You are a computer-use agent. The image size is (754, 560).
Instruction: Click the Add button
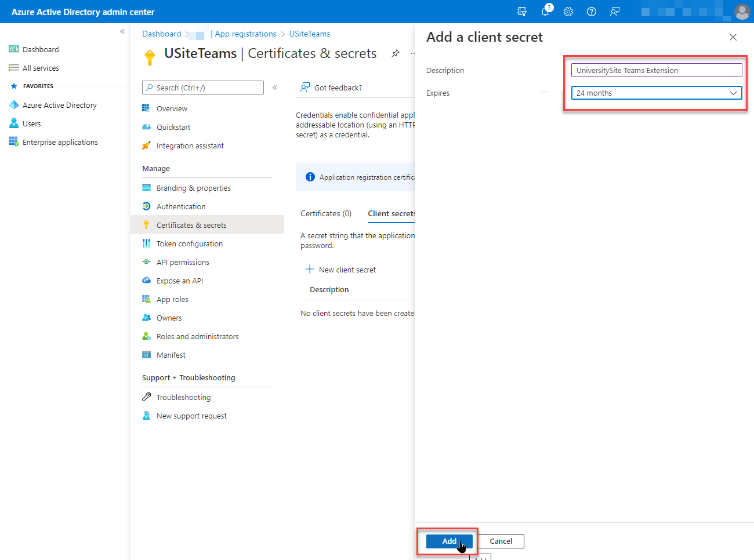coord(449,541)
